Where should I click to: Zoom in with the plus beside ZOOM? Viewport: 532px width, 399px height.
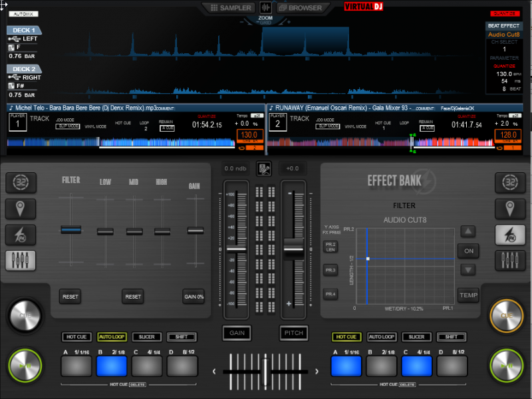click(289, 22)
